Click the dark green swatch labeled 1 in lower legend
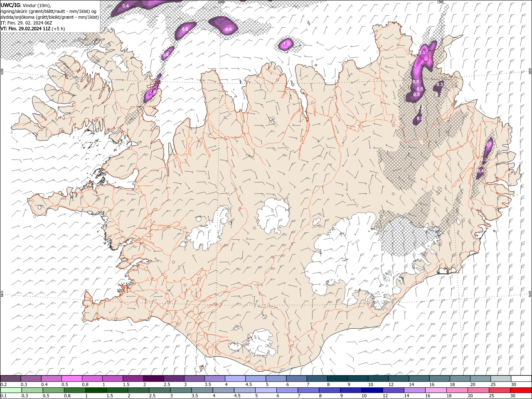The image size is (532, 399). coord(96,390)
